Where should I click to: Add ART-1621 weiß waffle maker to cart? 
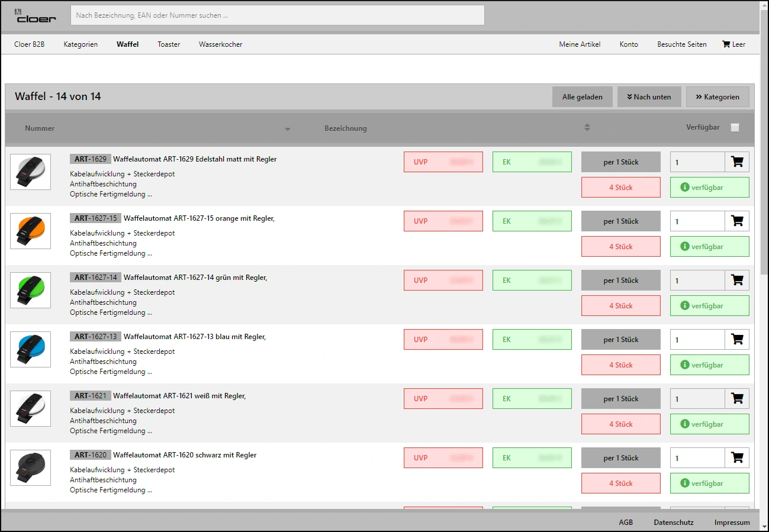[737, 399]
